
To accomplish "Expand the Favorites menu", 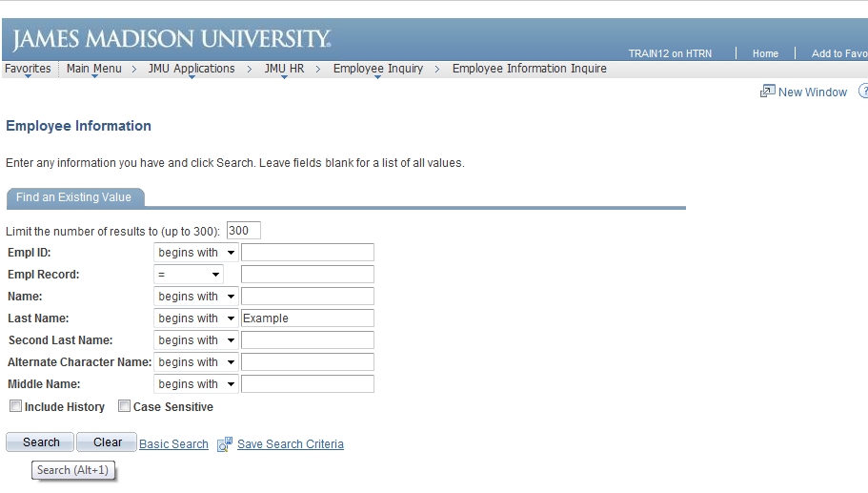I will [x=28, y=69].
